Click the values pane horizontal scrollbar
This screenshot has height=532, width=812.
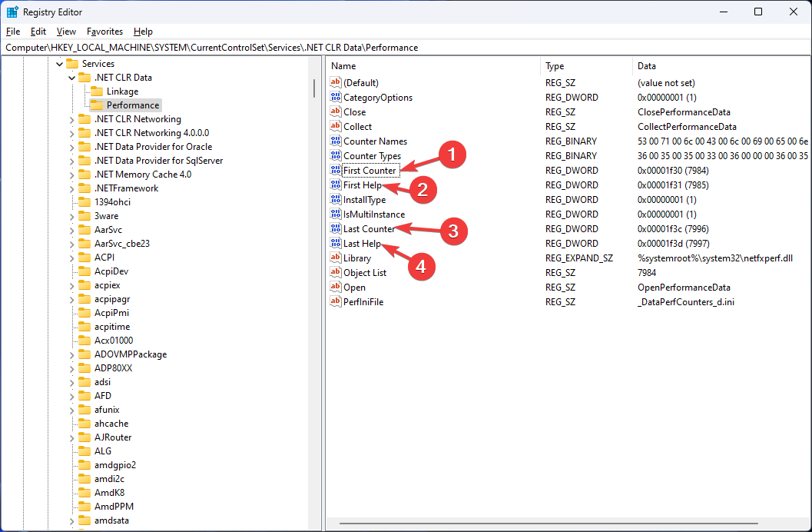[x=549, y=524]
